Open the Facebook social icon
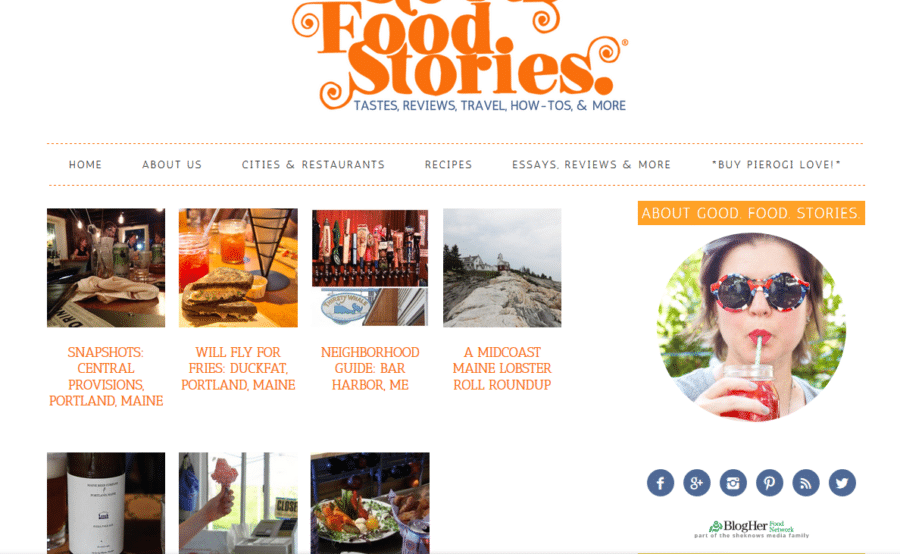This screenshot has height=554, width=900. (660, 483)
